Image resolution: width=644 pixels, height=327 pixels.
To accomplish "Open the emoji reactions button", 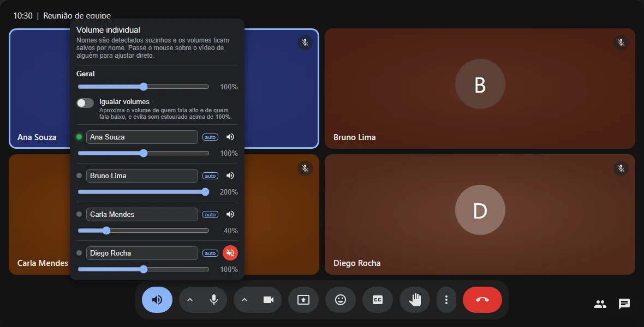I will pyautogui.click(x=341, y=300).
